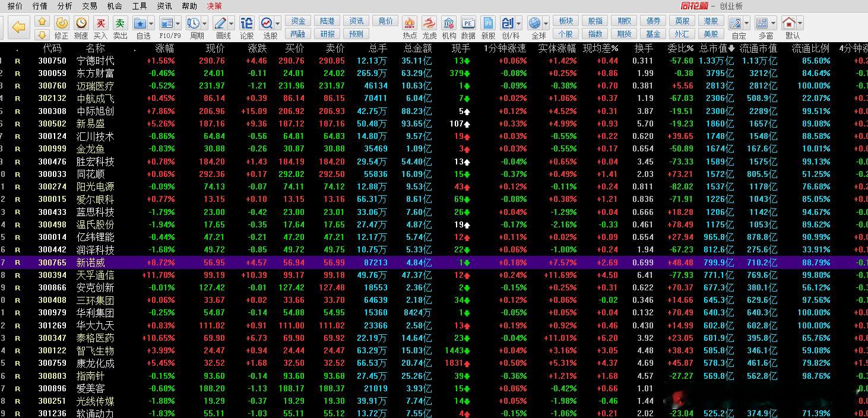Click the 资金 button

pyautogui.click(x=299, y=21)
